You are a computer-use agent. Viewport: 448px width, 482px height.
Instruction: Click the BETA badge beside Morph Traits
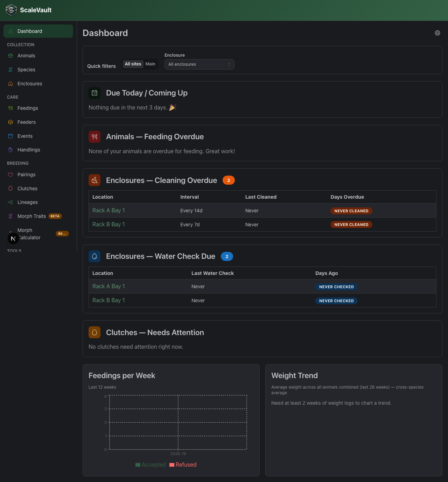coord(55,216)
